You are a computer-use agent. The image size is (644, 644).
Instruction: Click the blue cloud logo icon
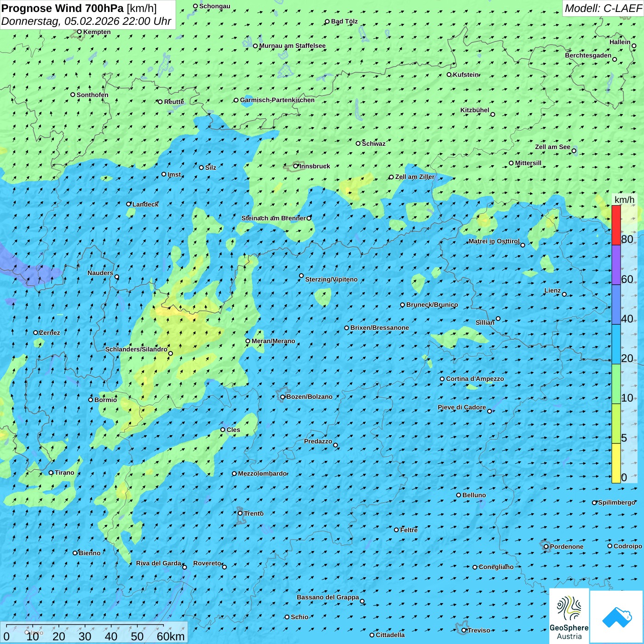[617, 617]
